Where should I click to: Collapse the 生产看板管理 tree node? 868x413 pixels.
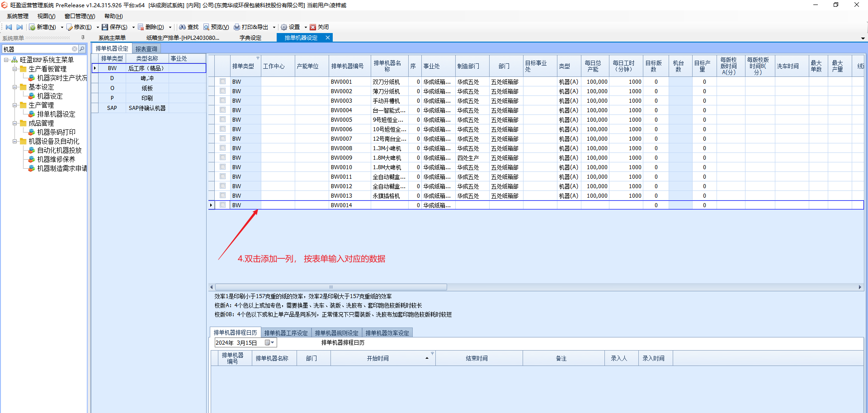pos(14,69)
